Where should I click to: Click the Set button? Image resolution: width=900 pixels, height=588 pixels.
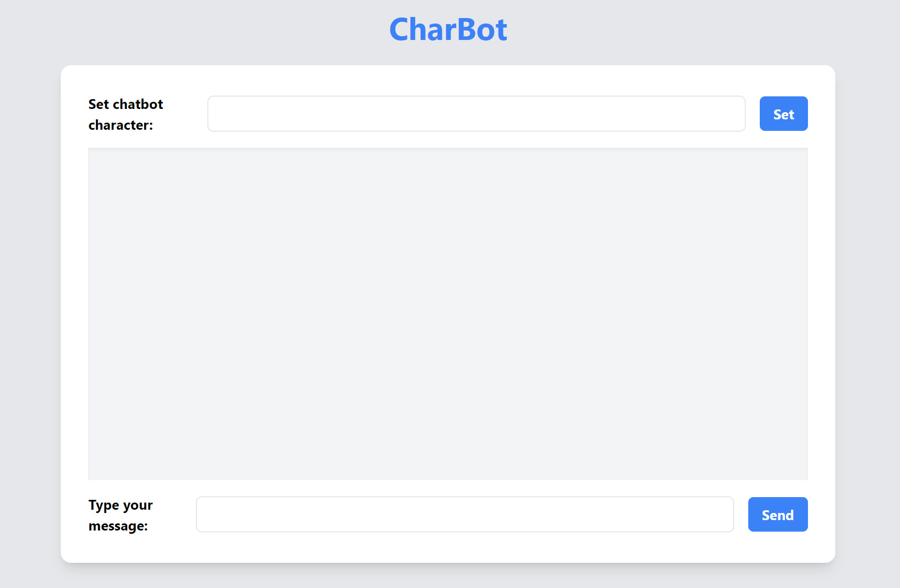point(783,114)
